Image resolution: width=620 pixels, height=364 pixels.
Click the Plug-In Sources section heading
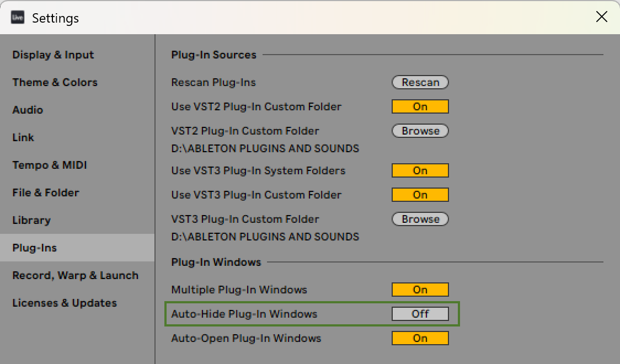point(213,55)
